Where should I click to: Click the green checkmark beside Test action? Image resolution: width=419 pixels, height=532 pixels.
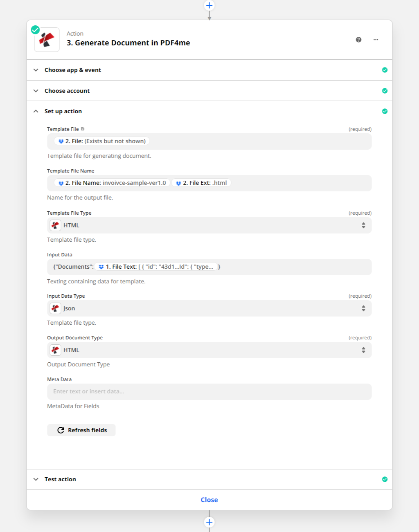385,479
